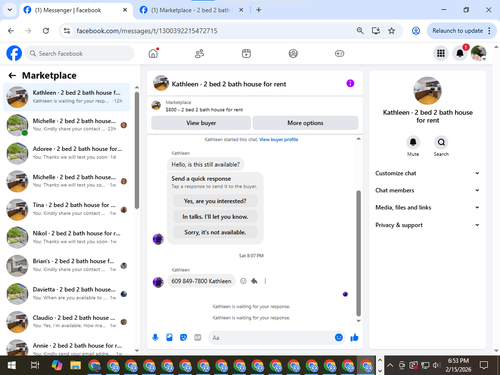Click the More options button
The width and height of the screenshot is (500, 375).
pyautogui.click(x=305, y=123)
